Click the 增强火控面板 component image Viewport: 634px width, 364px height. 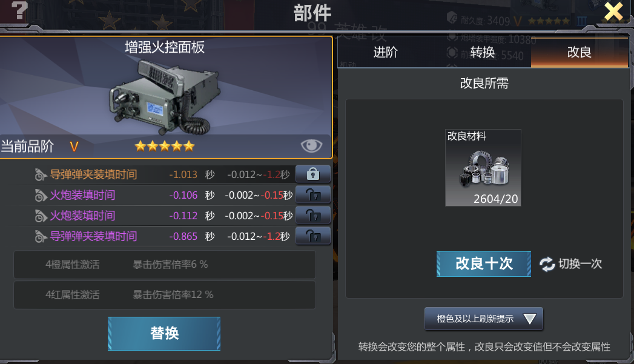(x=165, y=97)
